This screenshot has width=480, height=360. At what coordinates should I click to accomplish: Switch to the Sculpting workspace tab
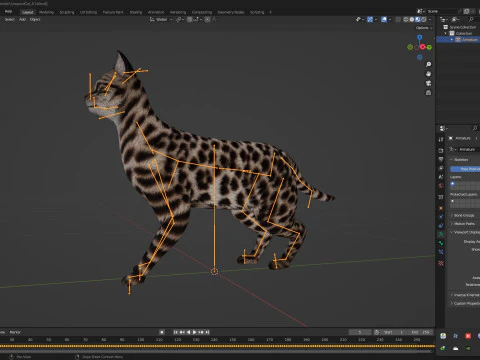coord(67,12)
